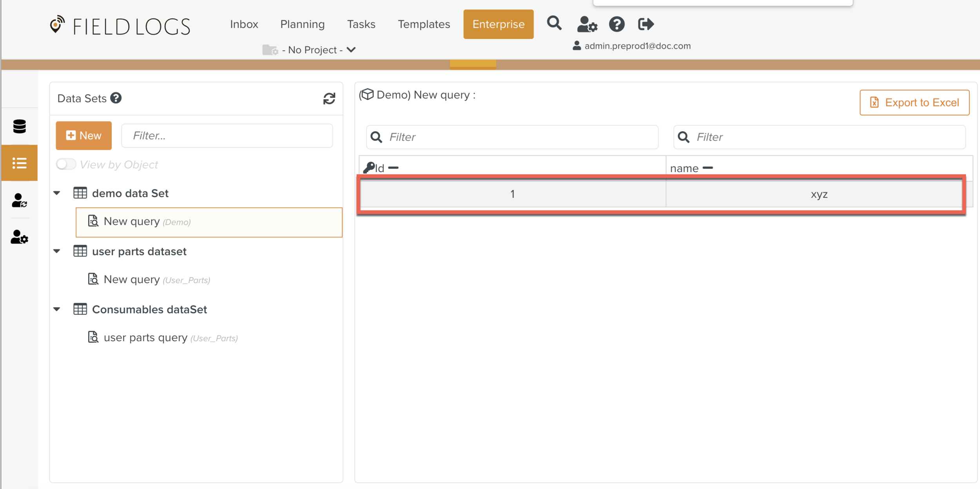Toggle sort on the name column
Viewport: 980px width, 489px height.
point(708,168)
